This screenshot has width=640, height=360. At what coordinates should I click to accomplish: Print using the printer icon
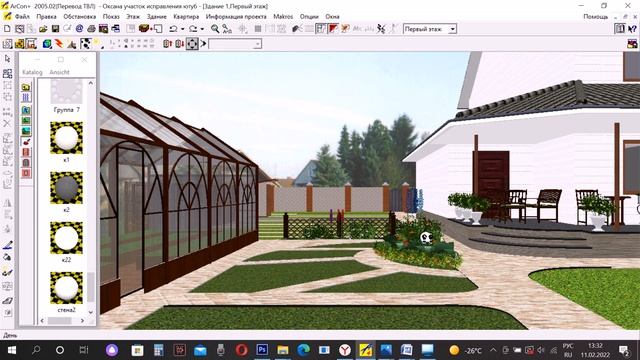91,29
